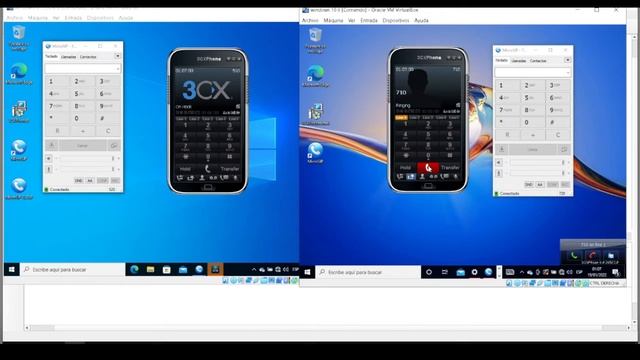
Task: Open Recycle Bin icon in right VM
Action: coord(315,40)
